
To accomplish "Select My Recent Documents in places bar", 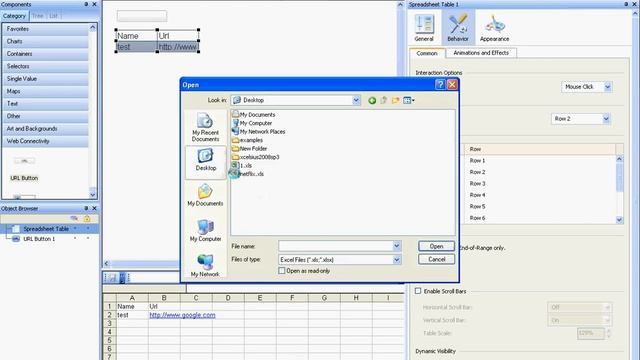I will tap(205, 128).
